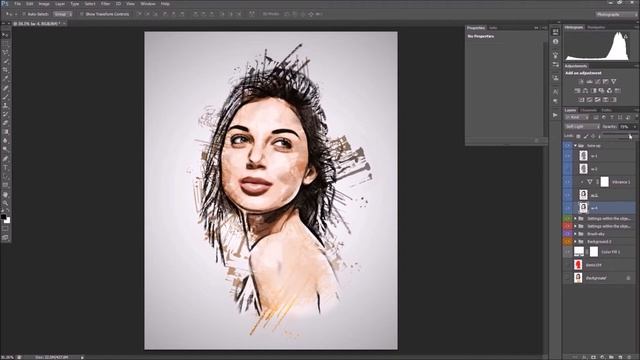Click the background color swatch
The height and width of the screenshot is (360, 640).
[7, 220]
